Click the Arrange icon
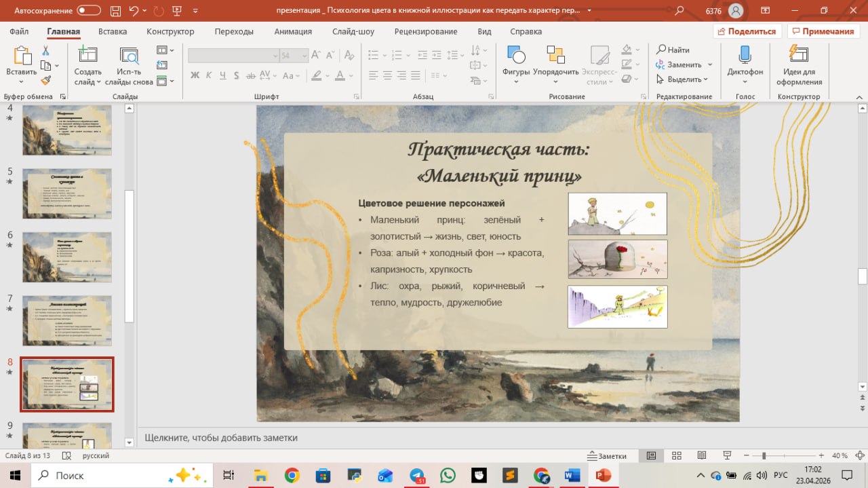 point(555,56)
